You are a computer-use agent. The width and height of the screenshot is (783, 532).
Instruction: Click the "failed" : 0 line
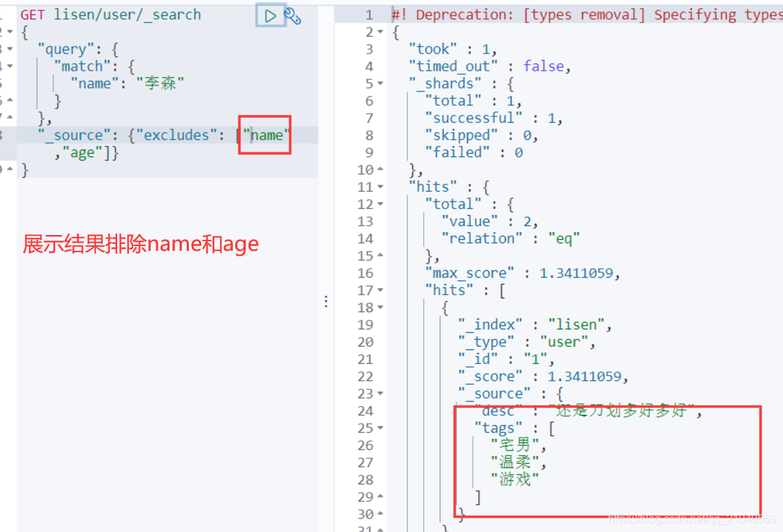coord(474,153)
